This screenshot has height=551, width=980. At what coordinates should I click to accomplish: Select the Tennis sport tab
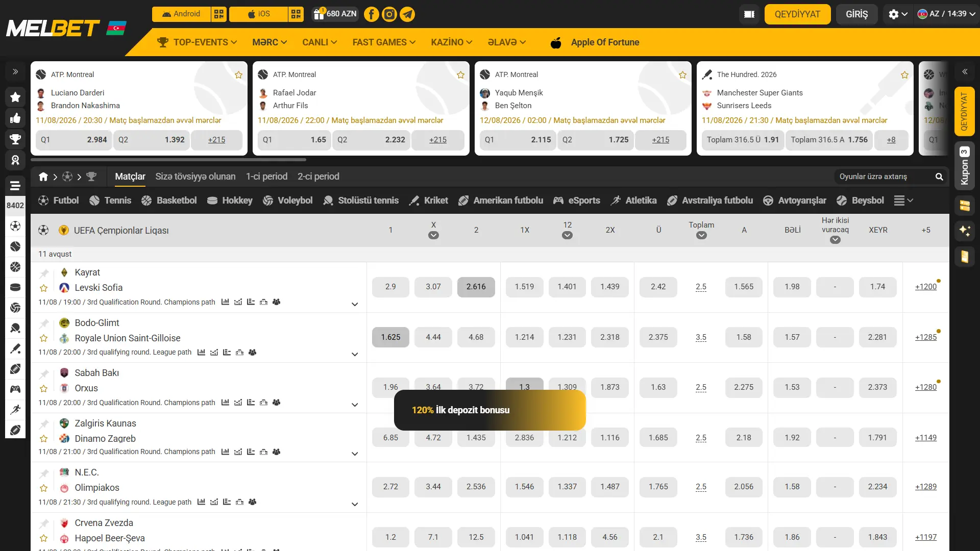coord(110,201)
